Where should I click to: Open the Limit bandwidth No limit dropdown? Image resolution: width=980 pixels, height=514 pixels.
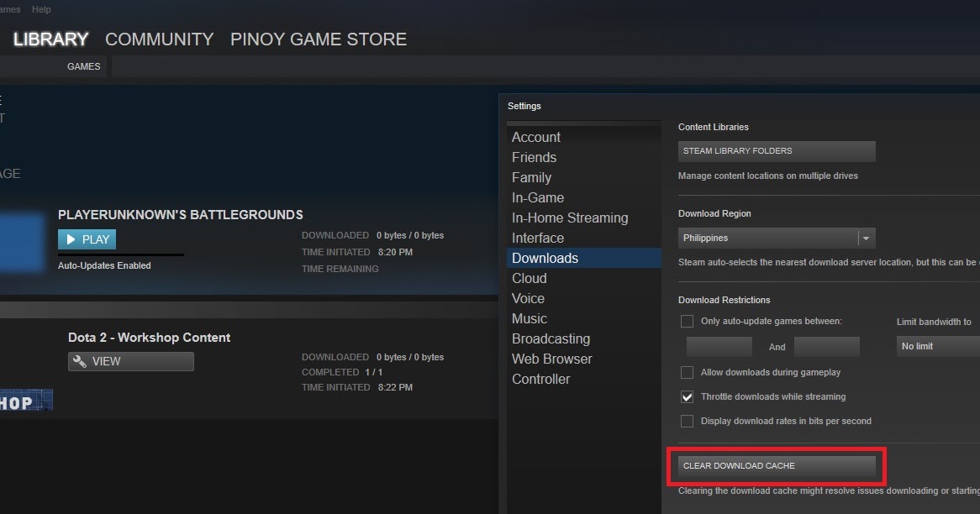pos(938,346)
